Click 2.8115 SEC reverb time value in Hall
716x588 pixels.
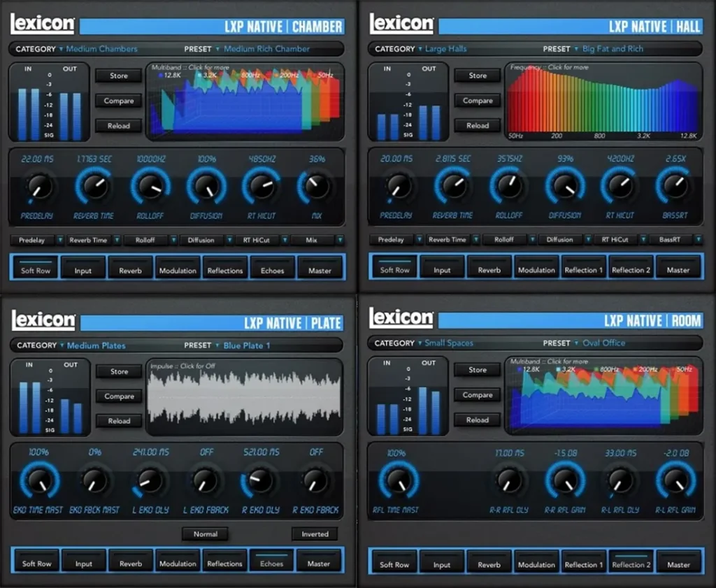(x=452, y=159)
